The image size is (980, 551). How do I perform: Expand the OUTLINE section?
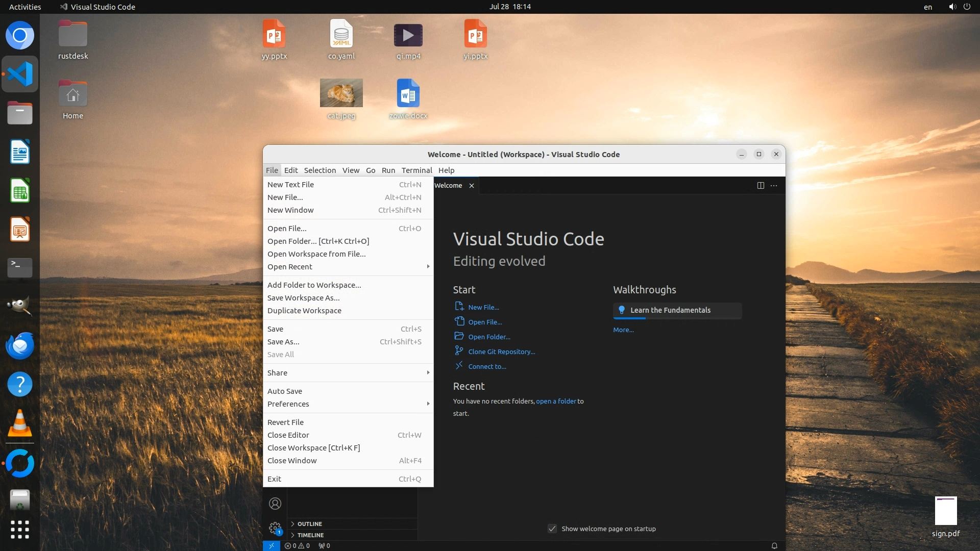click(309, 524)
